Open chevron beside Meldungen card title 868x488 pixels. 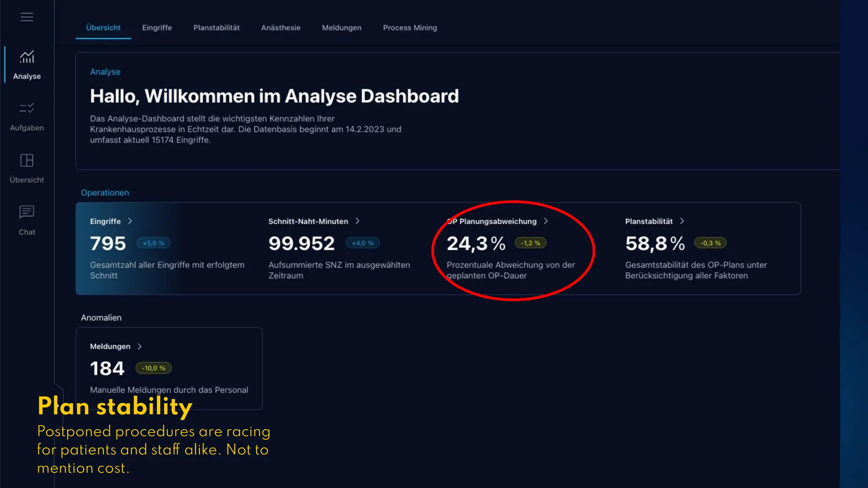click(x=139, y=347)
